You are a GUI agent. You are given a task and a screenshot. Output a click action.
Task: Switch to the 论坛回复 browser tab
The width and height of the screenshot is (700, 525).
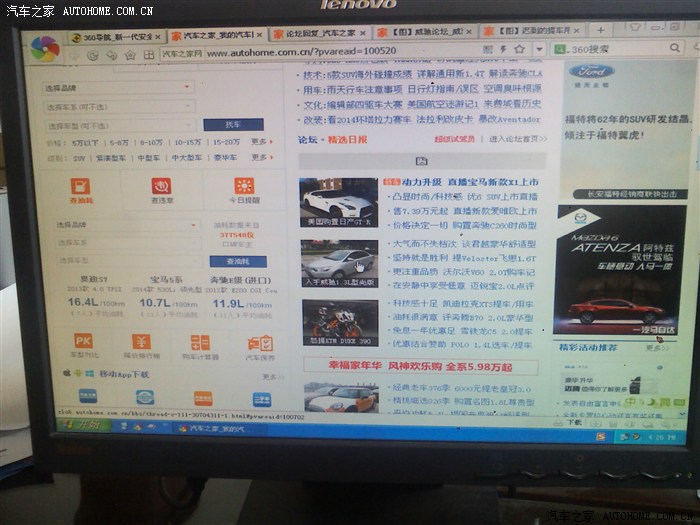point(320,34)
